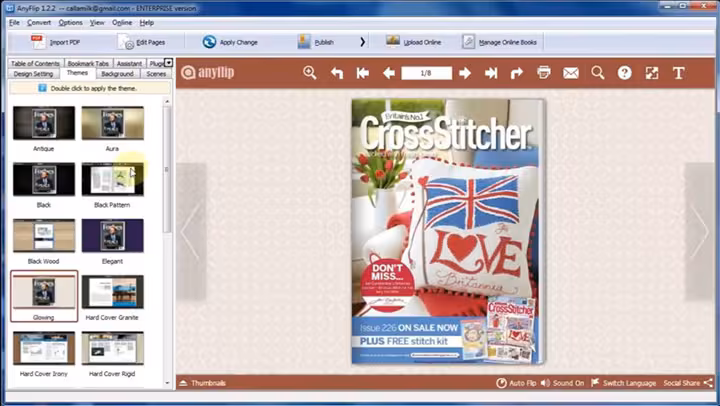
Task: Switch to Scenes tab
Action: coord(156,73)
